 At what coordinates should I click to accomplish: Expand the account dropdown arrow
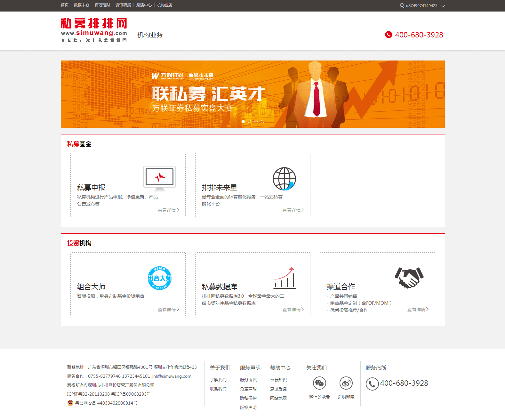(x=443, y=6)
